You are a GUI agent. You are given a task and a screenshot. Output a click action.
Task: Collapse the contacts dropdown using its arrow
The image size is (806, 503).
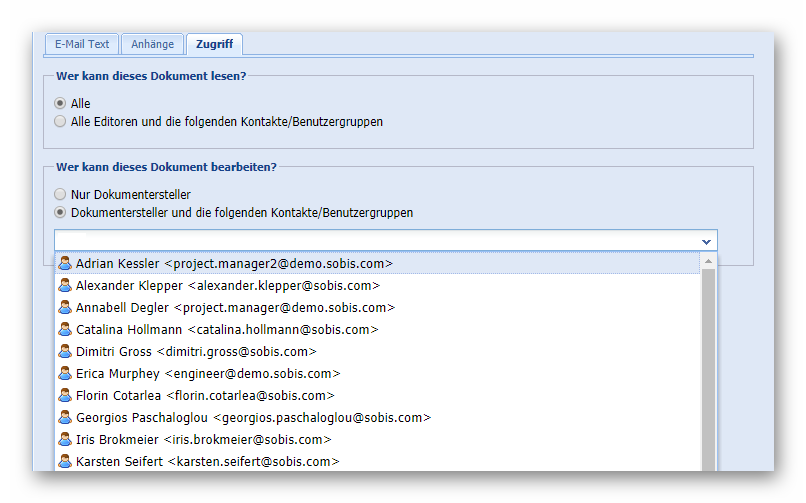pyautogui.click(x=706, y=241)
